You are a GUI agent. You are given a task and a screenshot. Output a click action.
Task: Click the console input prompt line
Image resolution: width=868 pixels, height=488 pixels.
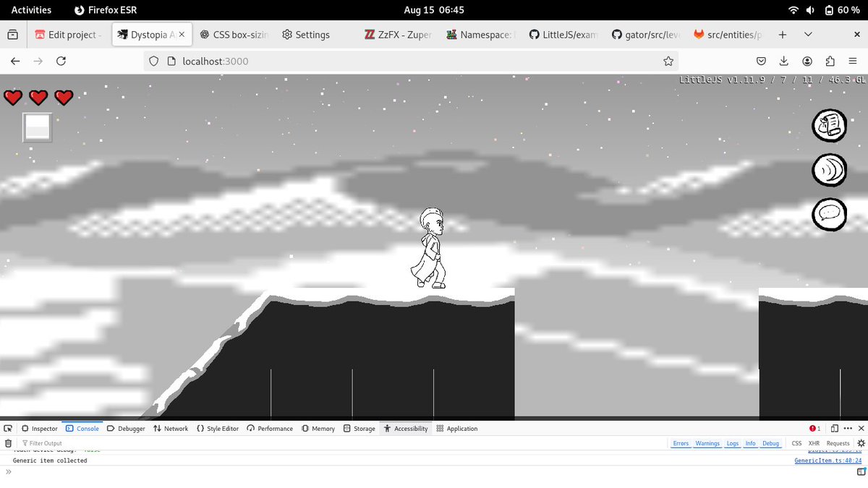(x=427, y=472)
